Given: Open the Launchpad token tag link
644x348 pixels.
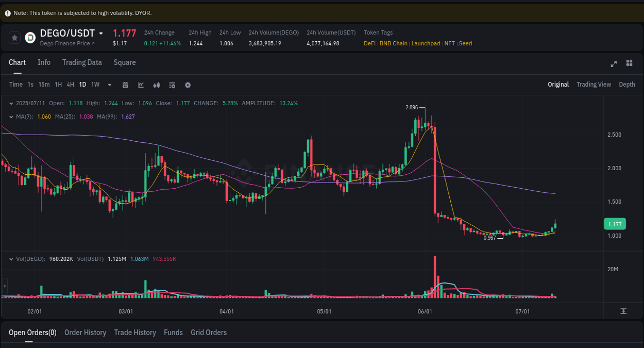Looking at the screenshot, I should [x=426, y=43].
